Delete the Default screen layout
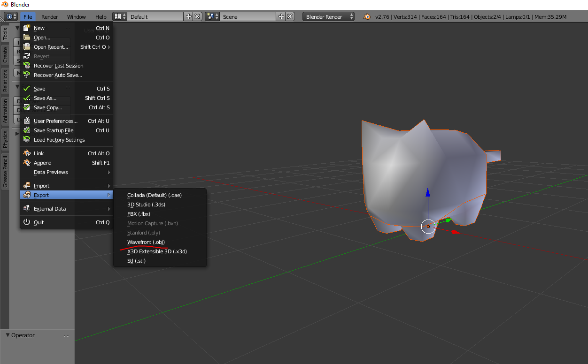Viewport: 588px width, 364px height. pyautogui.click(x=197, y=16)
